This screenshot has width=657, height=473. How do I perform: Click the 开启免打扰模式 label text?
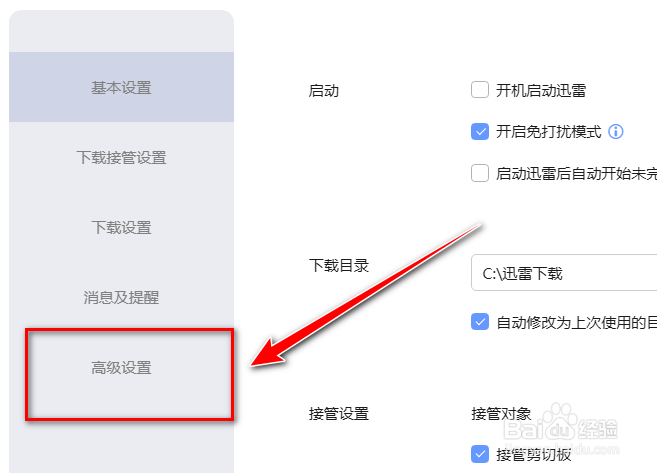(x=548, y=132)
